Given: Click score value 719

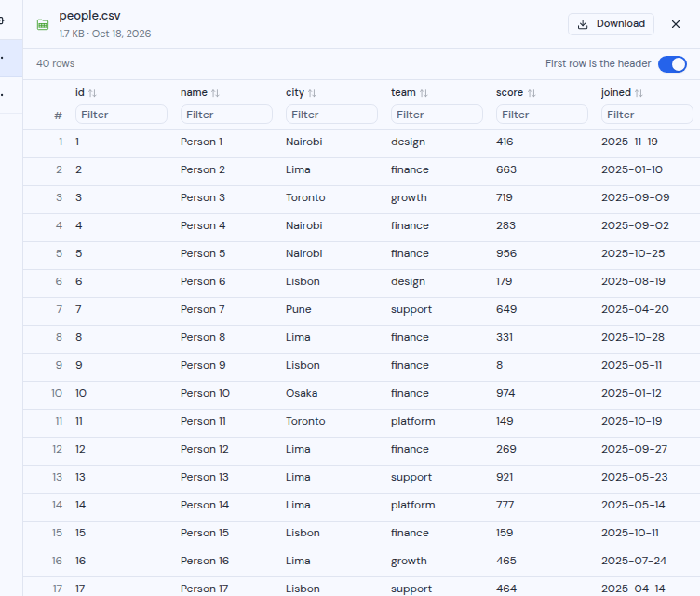Looking at the screenshot, I should [504, 197].
